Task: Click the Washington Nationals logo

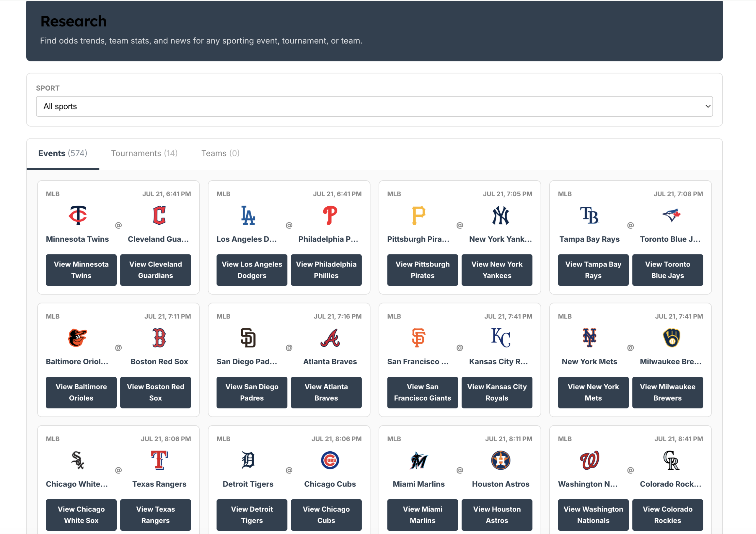Action: [589, 460]
